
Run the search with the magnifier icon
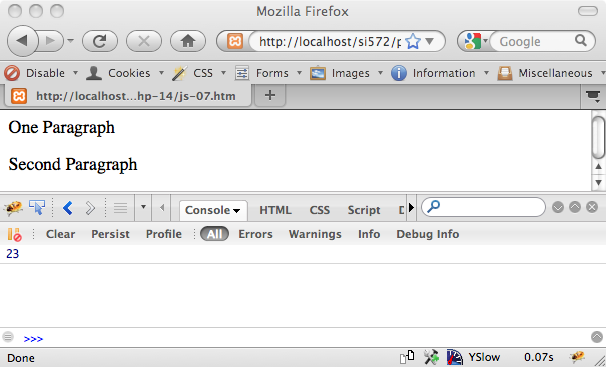pyautogui.click(x=581, y=40)
